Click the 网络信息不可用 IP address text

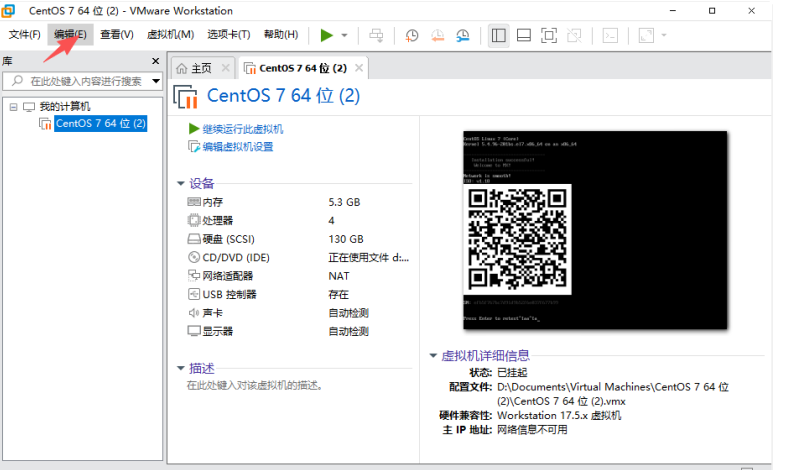tap(532, 430)
